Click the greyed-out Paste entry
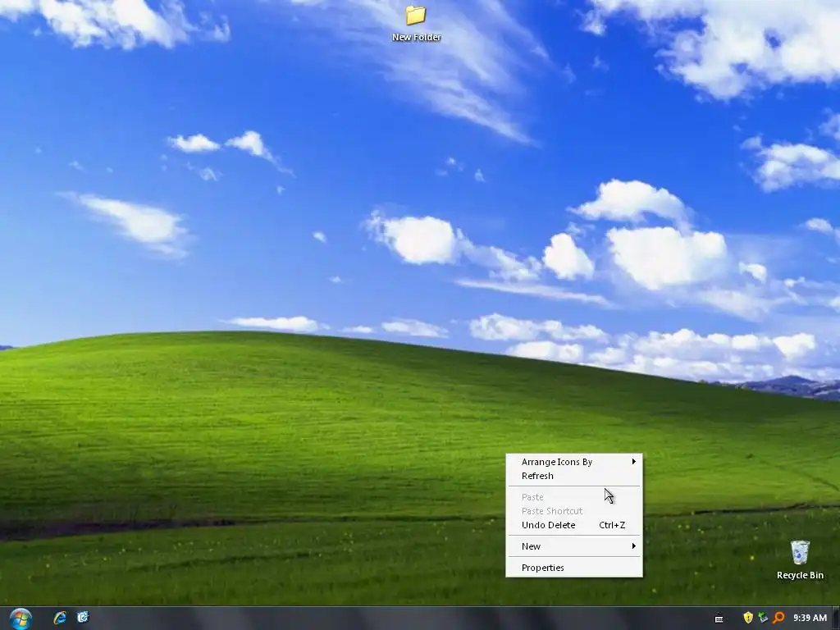 [x=573, y=497]
